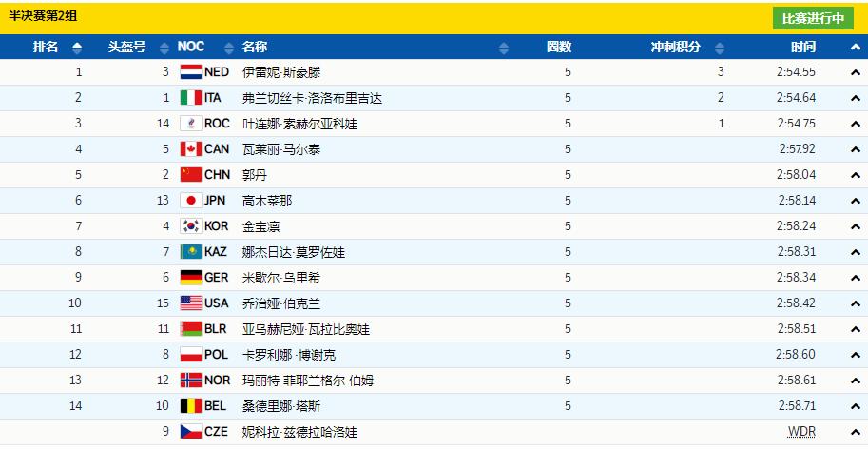This screenshot has height=449, width=868.
Task: Click the 比赛进行中 status button
Action: [x=813, y=18]
